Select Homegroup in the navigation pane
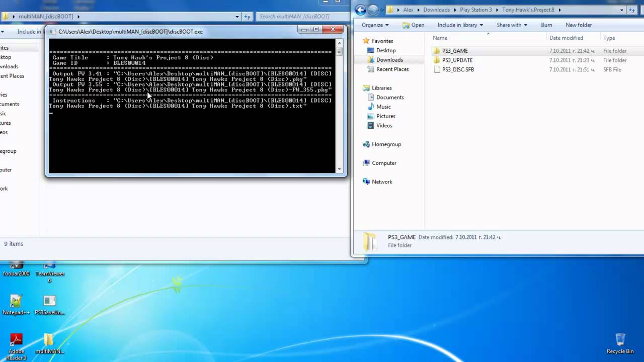Viewport: 644px width, 362px height. (x=386, y=144)
